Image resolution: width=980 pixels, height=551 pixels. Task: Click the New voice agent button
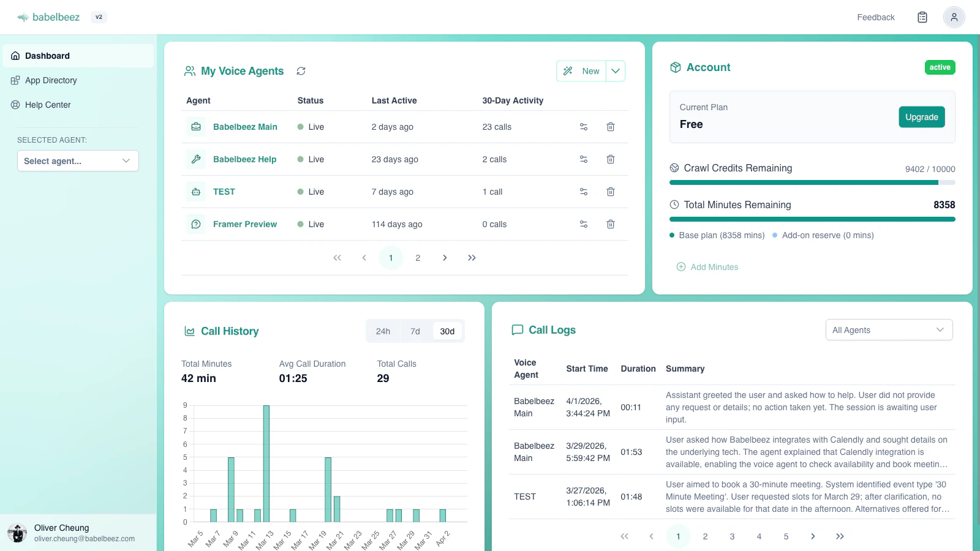[x=581, y=71]
